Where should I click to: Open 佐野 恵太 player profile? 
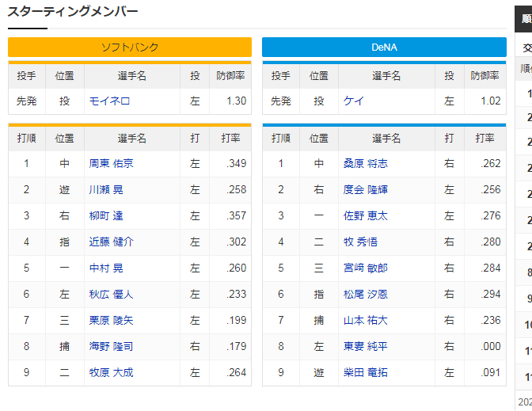(x=366, y=216)
